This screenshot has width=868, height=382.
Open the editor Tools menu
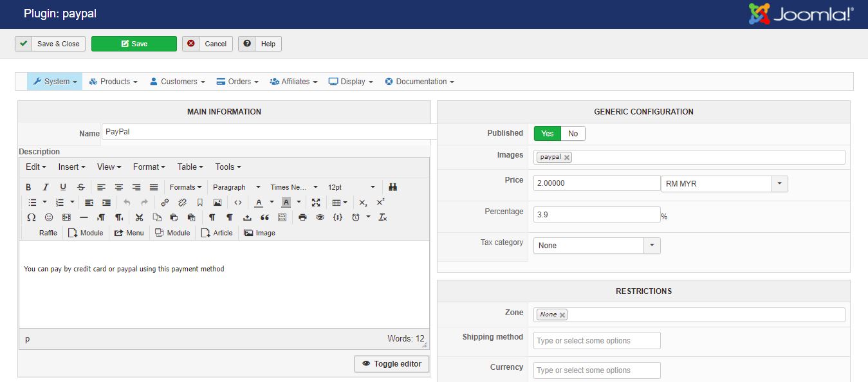point(228,167)
